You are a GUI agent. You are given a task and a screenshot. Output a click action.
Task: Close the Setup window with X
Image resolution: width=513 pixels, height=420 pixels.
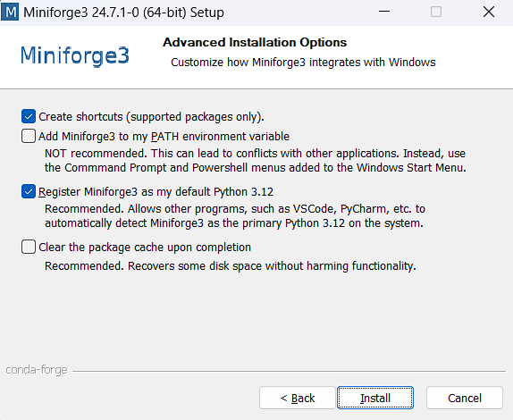[489, 12]
